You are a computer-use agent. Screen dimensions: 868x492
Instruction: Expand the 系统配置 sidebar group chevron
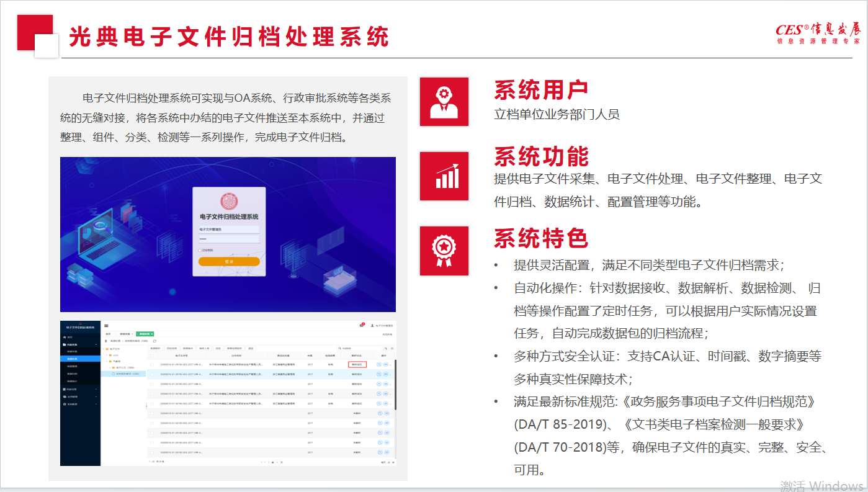point(96,404)
